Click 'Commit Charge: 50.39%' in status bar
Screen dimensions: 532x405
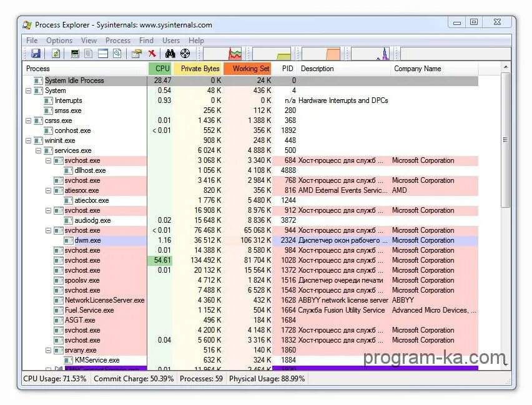[134, 379]
